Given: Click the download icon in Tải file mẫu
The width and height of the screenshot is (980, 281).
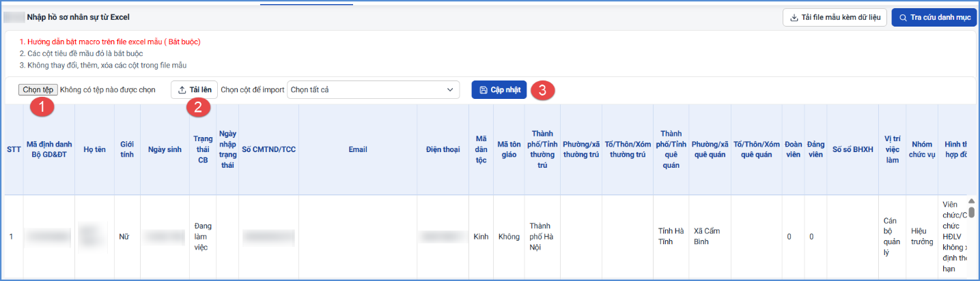Looking at the screenshot, I should coord(794,18).
